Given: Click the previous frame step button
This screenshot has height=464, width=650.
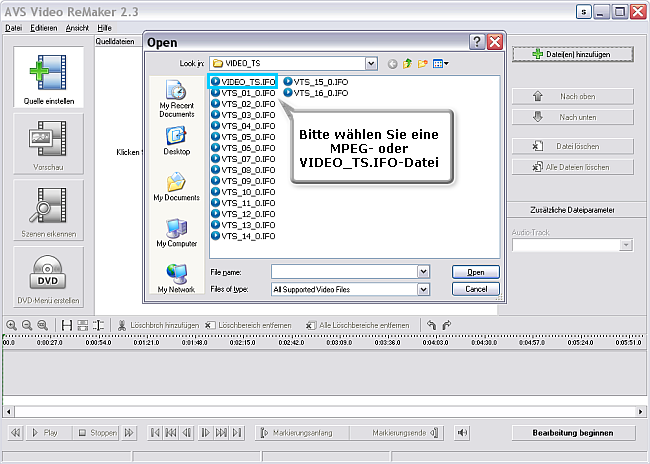Looking at the screenshot, I should [187, 433].
